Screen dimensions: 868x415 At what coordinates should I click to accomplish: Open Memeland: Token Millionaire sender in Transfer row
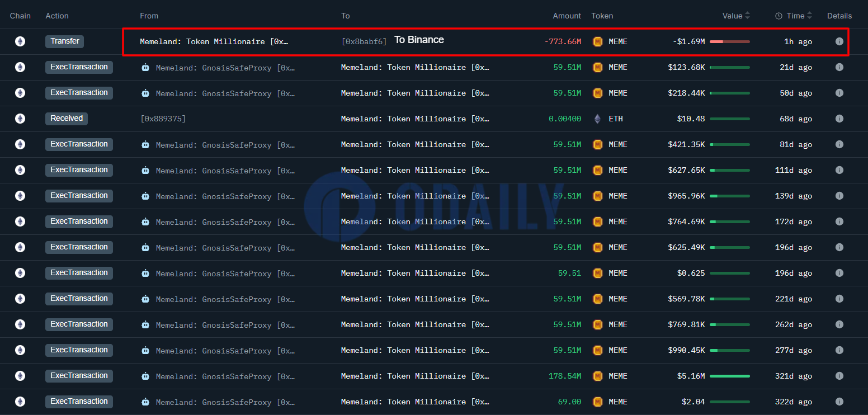pos(214,41)
